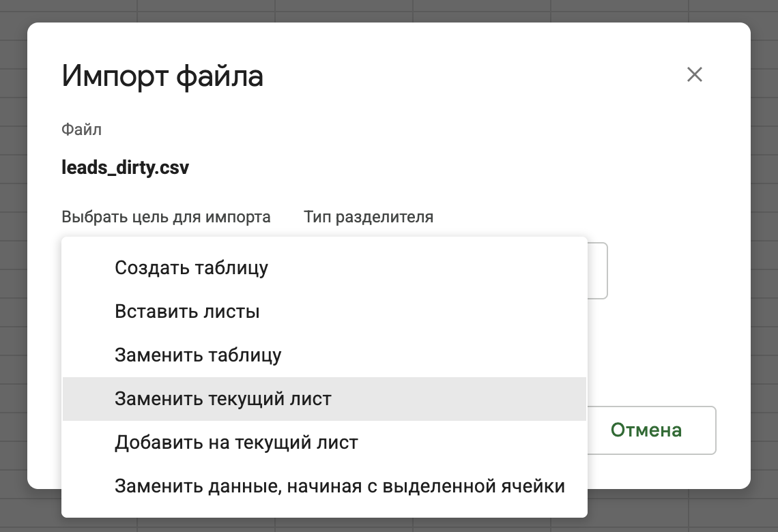
Task: Click the leads_dirty.csv file name
Action: tap(125, 168)
